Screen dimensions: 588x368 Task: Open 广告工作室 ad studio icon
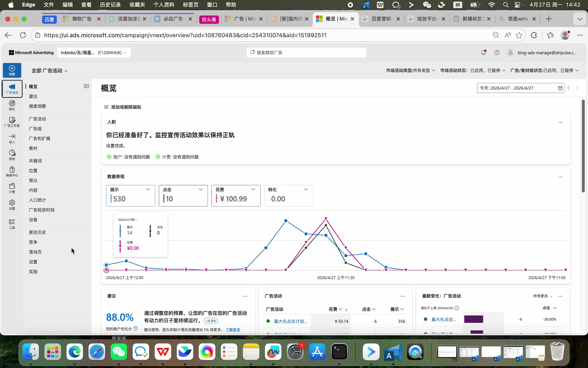click(12, 122)
